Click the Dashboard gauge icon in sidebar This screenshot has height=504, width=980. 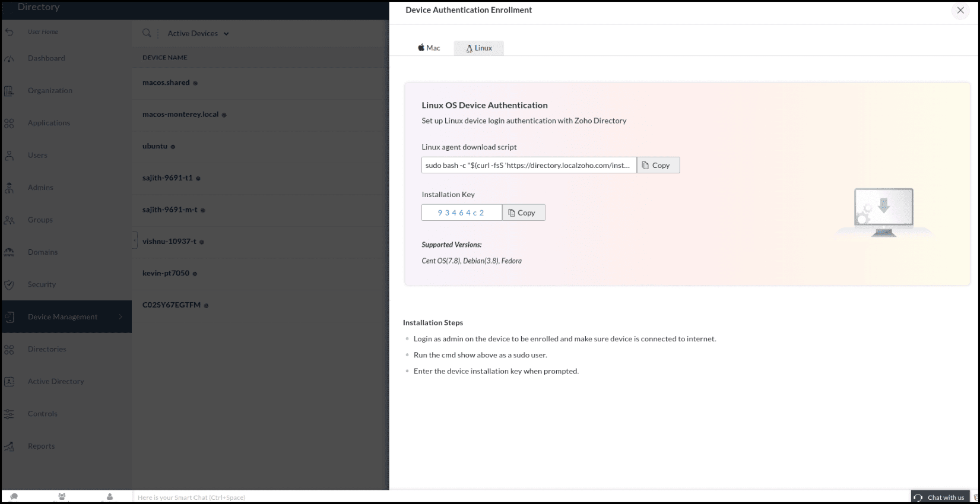(x=9, y=59)
